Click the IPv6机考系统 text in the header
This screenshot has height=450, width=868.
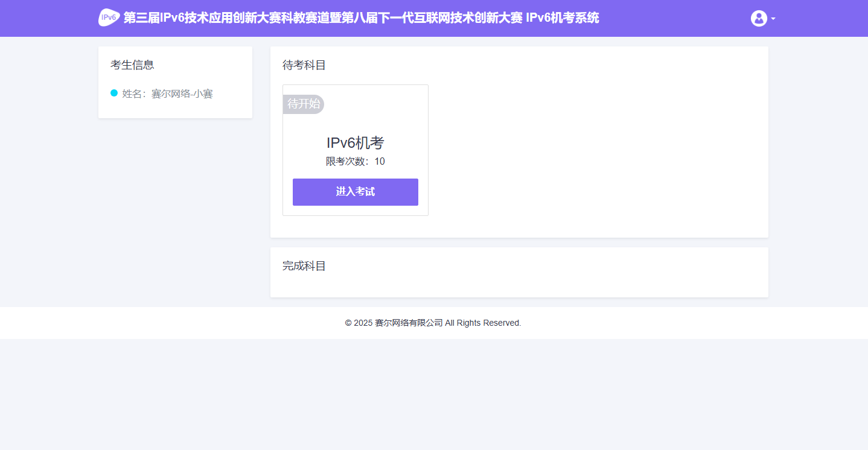pyautogui.click(x=562, y=18)
